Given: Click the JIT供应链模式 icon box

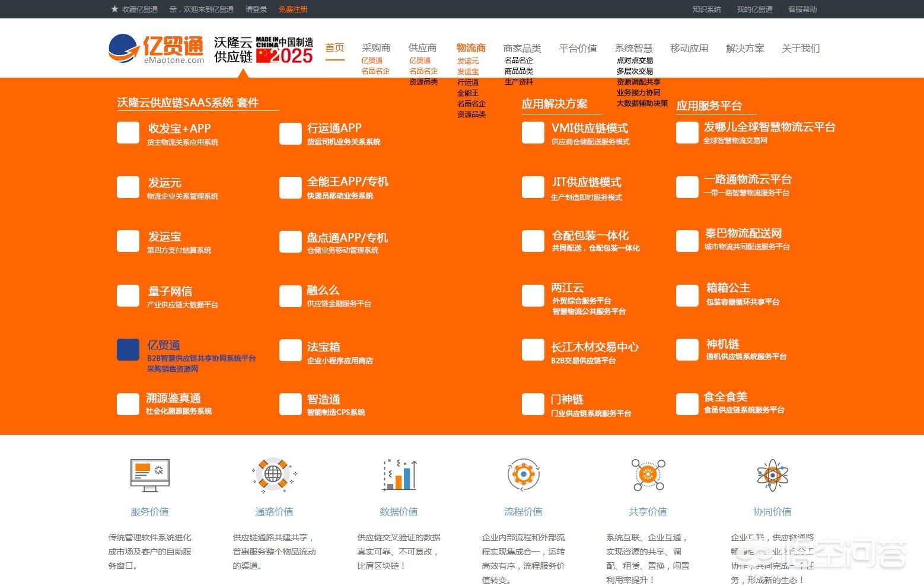Looking at the screenshot, I should coord(533,187).
